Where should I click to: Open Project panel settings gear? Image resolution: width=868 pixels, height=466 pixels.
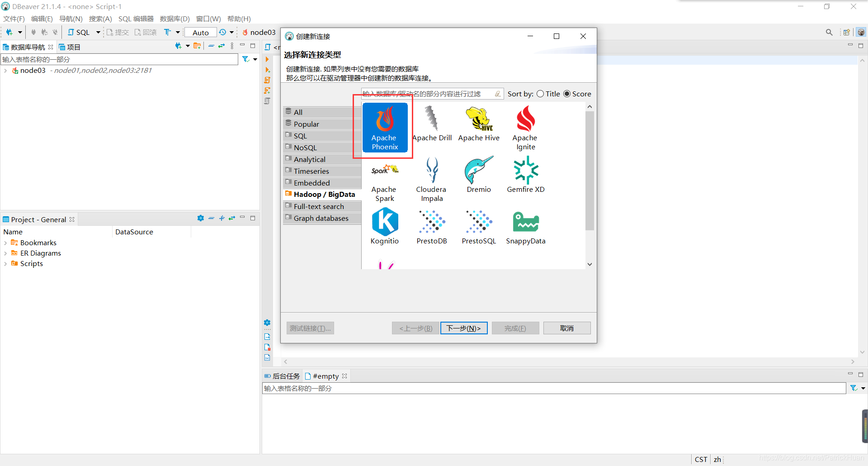(200, 219)
